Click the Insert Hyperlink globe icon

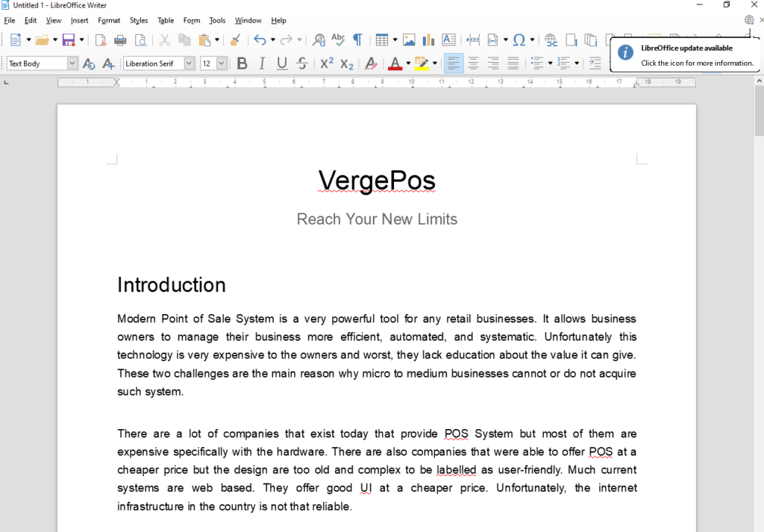click(x=551, y=40)
